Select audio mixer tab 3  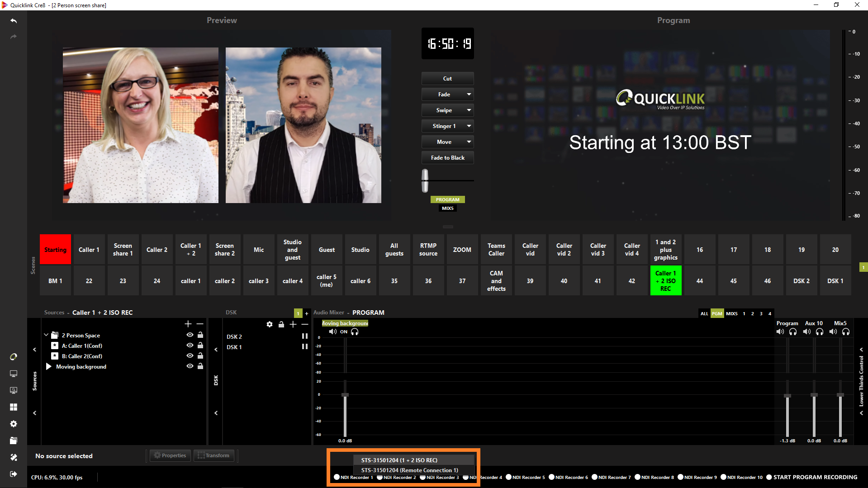[x=761, y=313]
